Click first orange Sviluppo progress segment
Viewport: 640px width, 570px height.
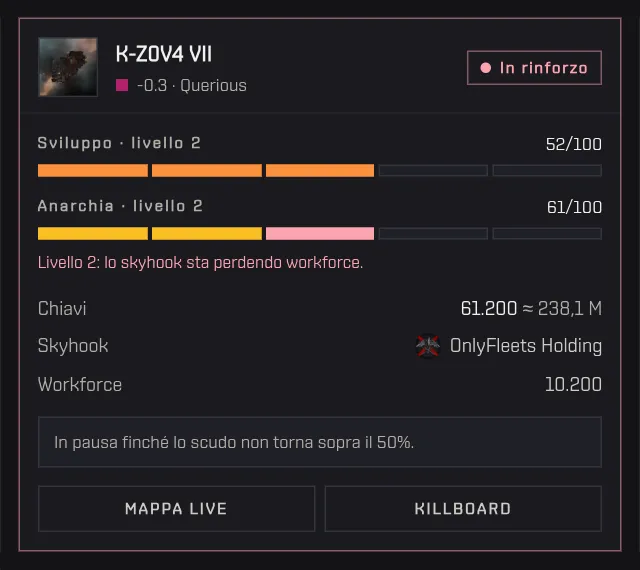(93, 170)
